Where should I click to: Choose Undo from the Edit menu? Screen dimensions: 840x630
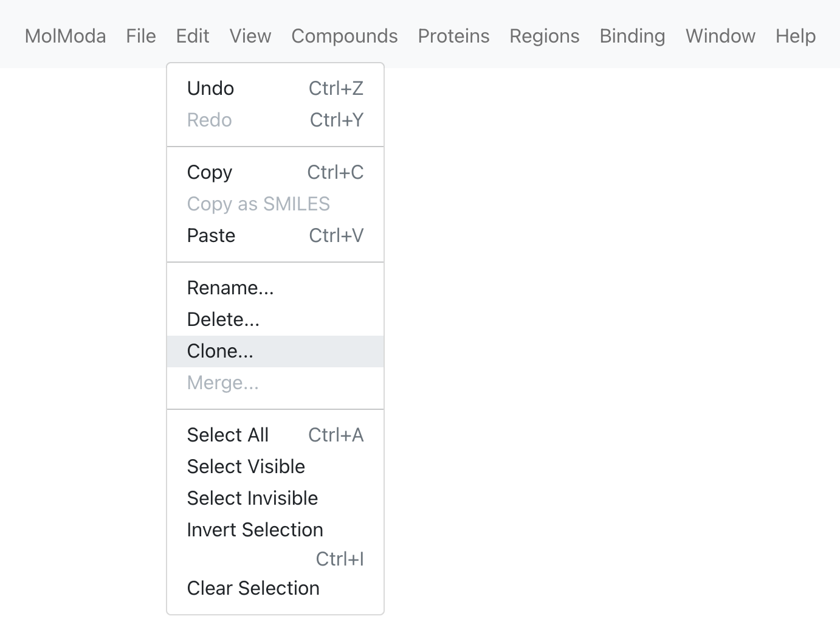point(275,88)
